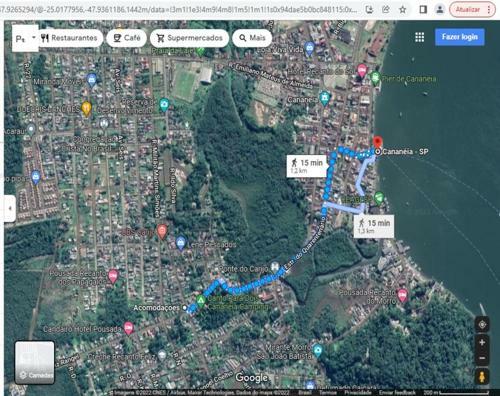The image size is (500, 396).
Task: Search nearby Café category chip
Action: click(126, 38)
